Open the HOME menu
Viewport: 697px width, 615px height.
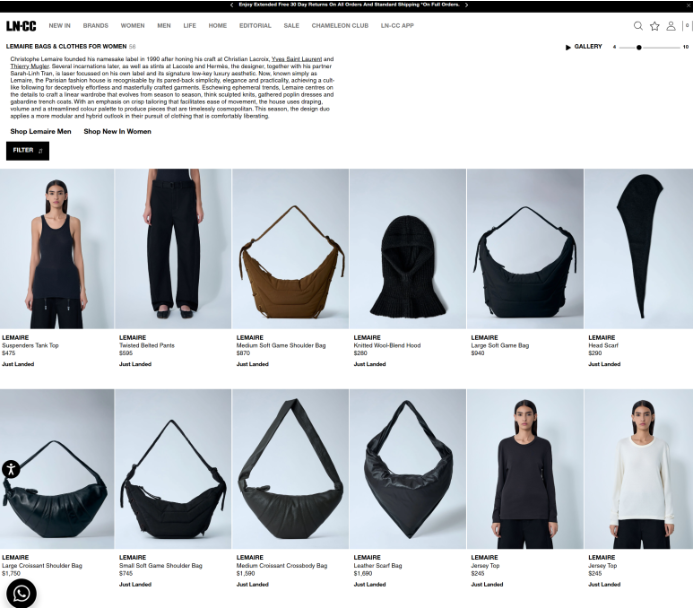pyautogui.click(x=218, y=26)
